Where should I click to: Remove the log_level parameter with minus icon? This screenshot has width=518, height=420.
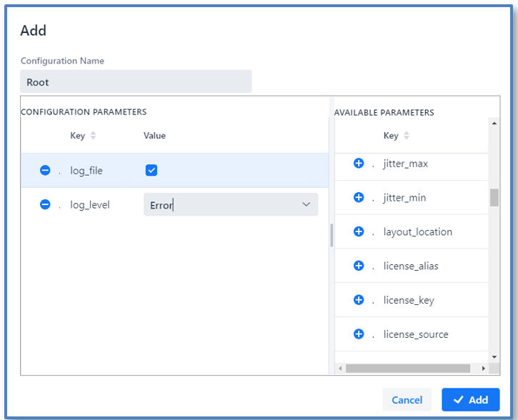pyautogui.click(x=45, y=204)
